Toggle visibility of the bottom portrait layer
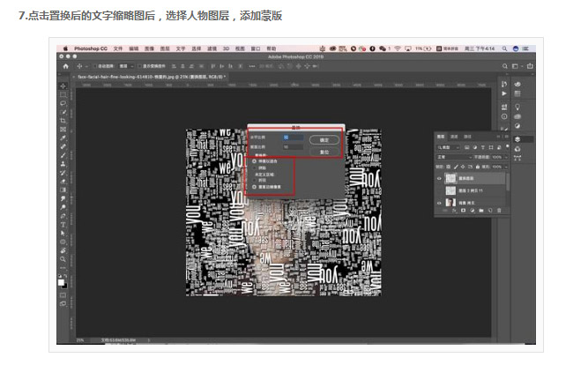 coord(439,203)
